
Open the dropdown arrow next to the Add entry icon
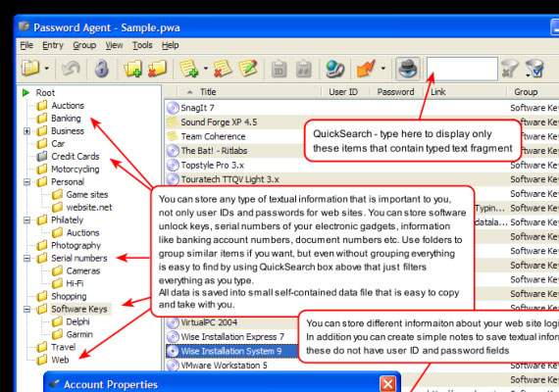click(x=206, y=68)
